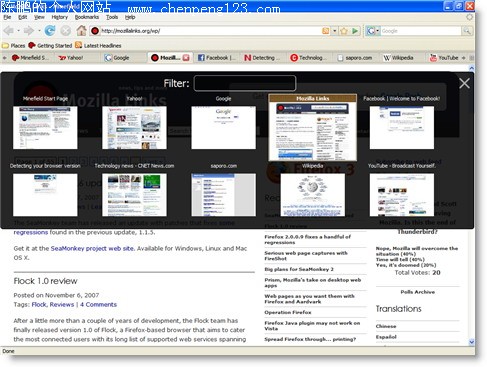Switch to the Minefield Start tab
This screenshot has width=487, height=367.
[x=30, y=58]
